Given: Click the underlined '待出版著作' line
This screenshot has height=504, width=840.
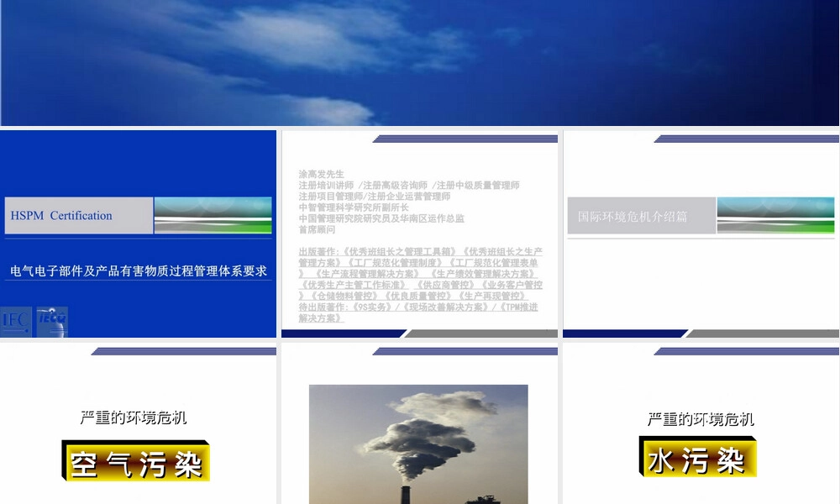Looking at the screenshot, I should pos(418,307).
